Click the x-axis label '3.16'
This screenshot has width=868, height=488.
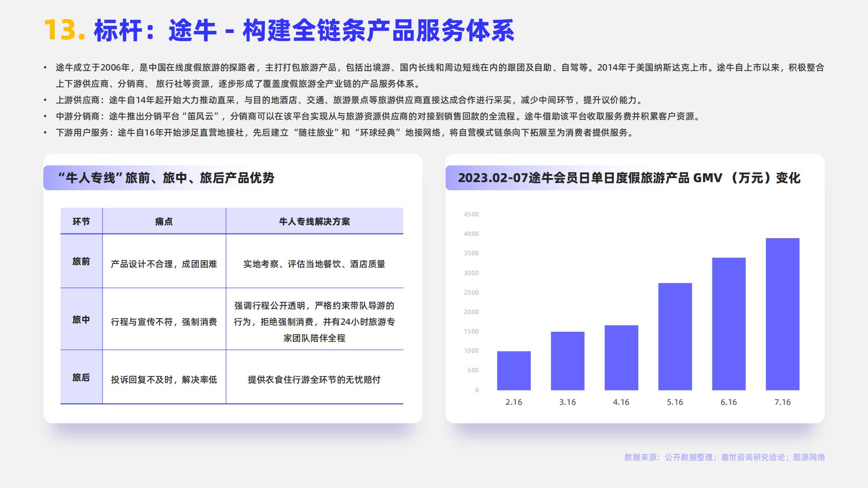click(x=567, y=402)
